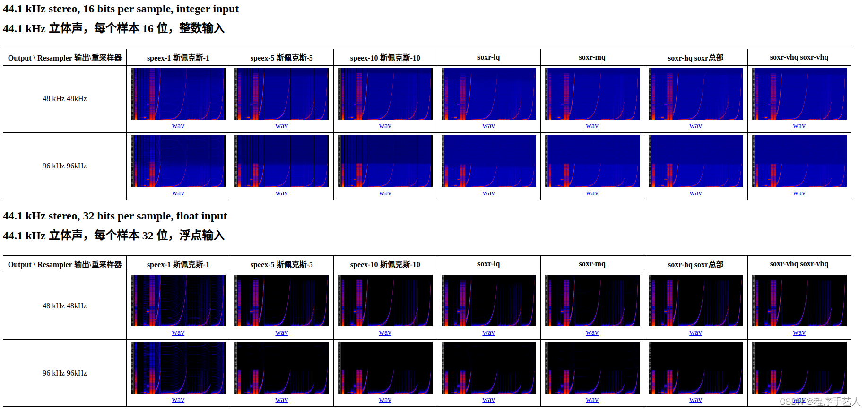Open wav link for speex-1 96 kHz, float input
The height and width of the screenshot is (411, 868).
(x=178, y=400)
